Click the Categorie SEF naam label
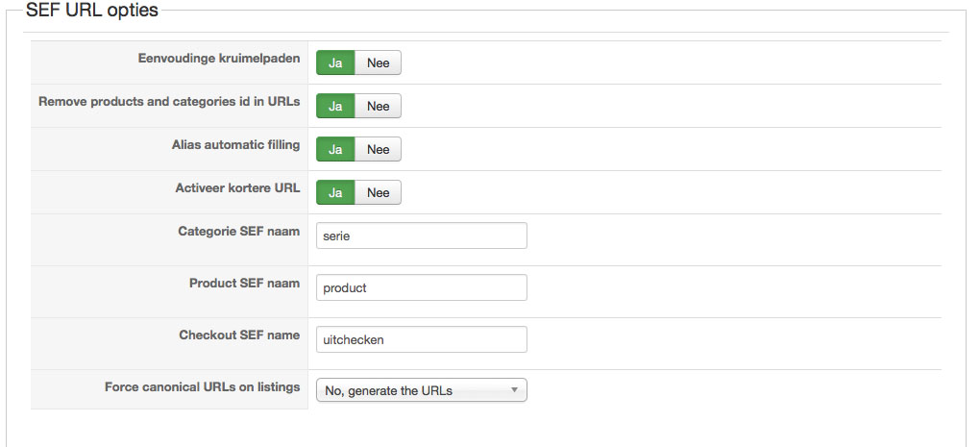Viewport: 980px width, 447px height. click(x=238, y=232)
